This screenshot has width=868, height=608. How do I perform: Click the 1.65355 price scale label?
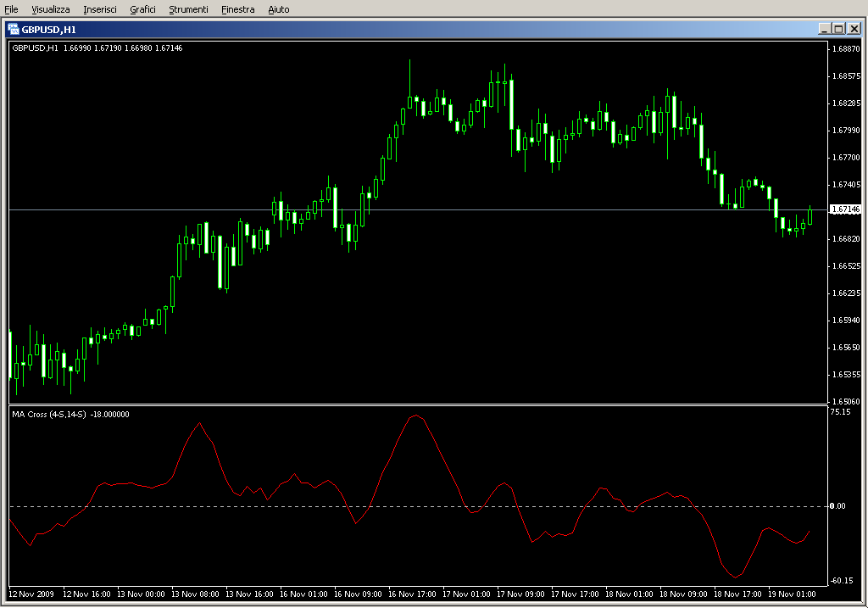click(x=847, y=374)
